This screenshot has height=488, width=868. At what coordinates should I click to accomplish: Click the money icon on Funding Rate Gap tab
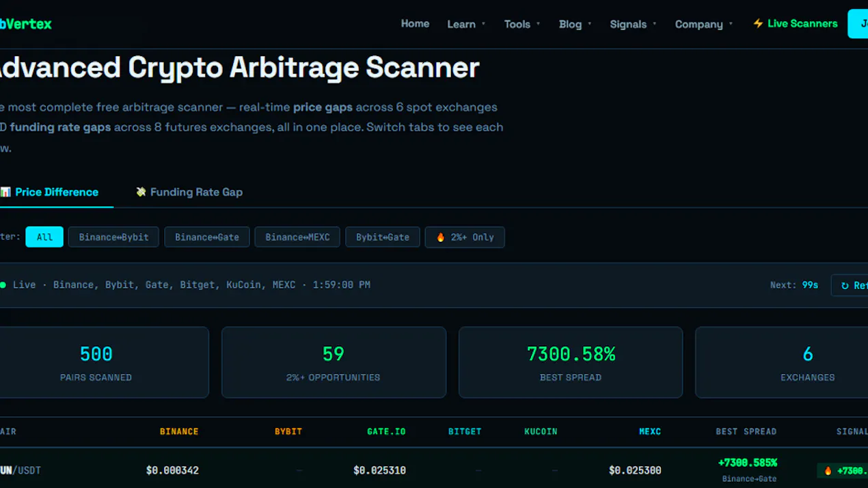141,192
